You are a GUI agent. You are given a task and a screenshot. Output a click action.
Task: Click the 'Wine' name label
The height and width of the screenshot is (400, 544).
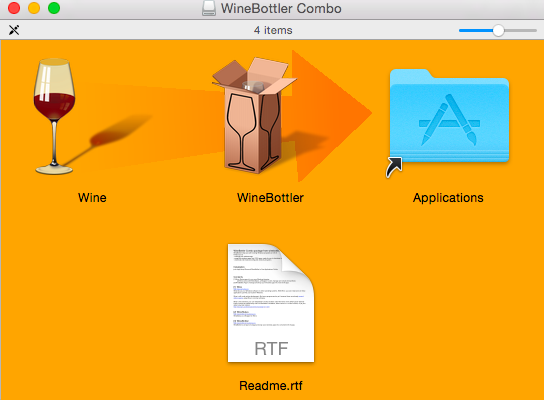pos(92,198)
